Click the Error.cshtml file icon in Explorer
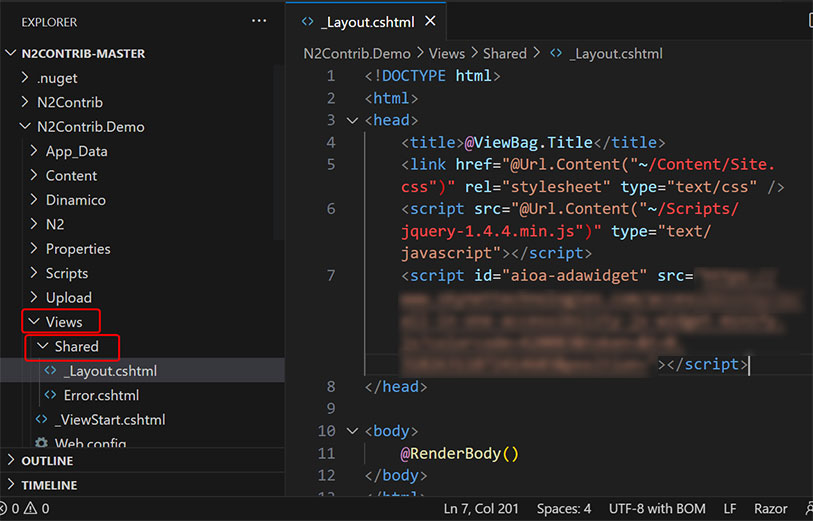813x521 pixels. coord(50,395)
